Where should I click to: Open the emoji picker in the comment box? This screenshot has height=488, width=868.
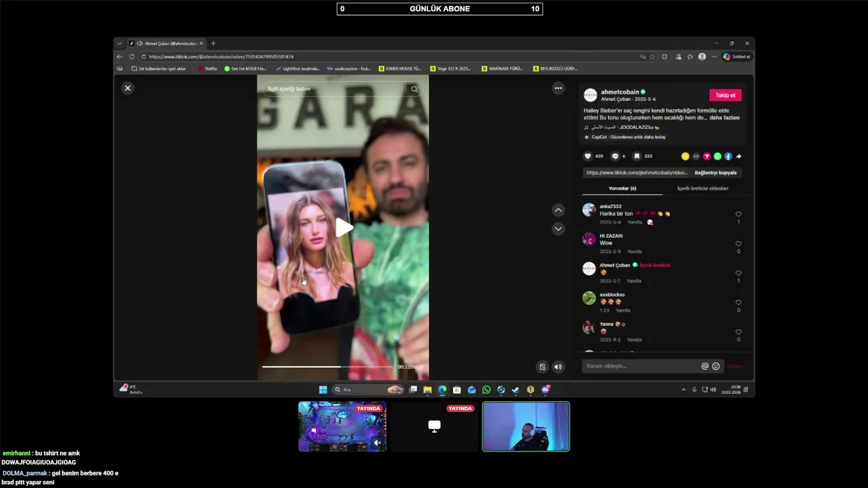point(715,366)
